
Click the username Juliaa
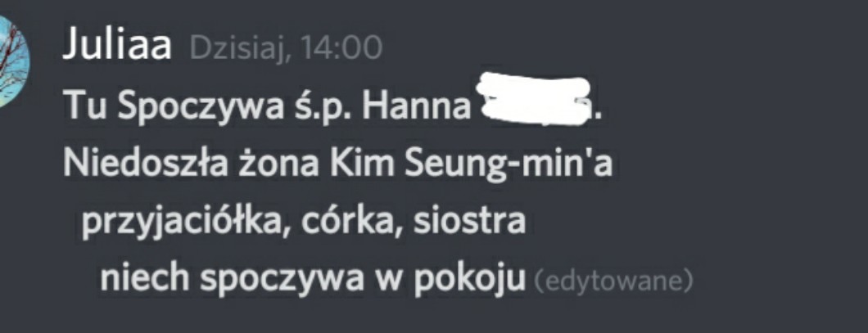tap(117, 46)
